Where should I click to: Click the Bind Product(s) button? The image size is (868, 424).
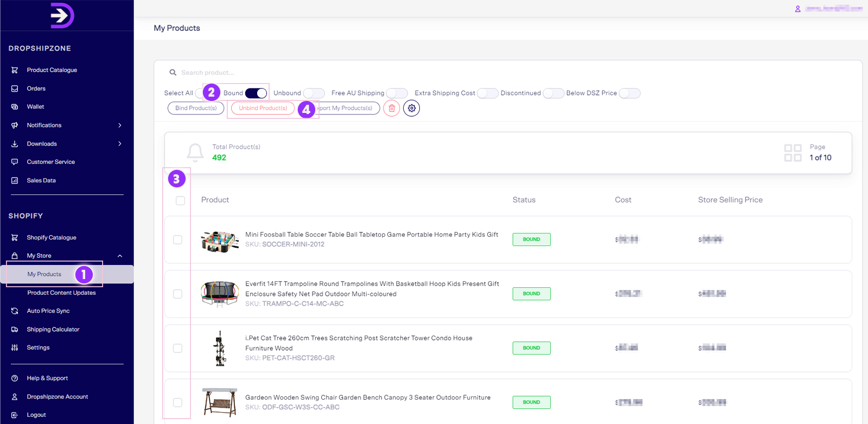point(196,108)
